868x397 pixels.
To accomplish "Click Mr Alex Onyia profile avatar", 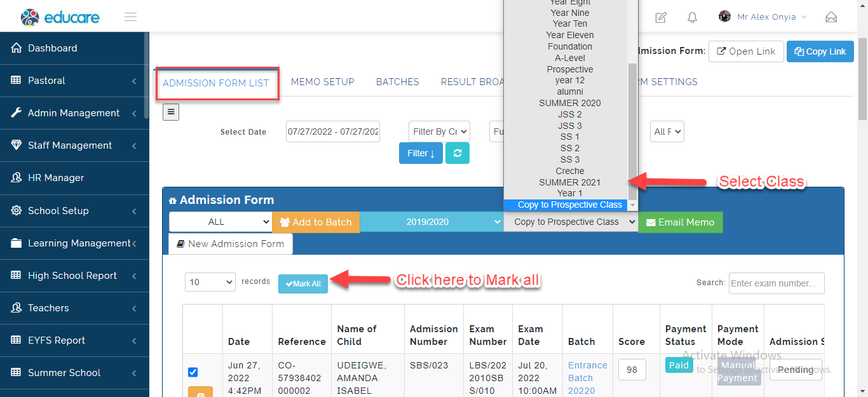I will 724,17.
